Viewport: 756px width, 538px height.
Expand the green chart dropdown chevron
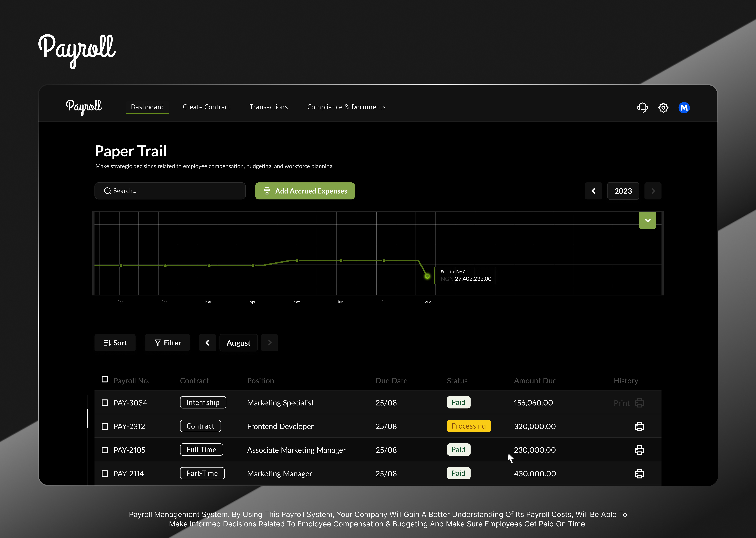pyautogui.click(x=647, y=220)
